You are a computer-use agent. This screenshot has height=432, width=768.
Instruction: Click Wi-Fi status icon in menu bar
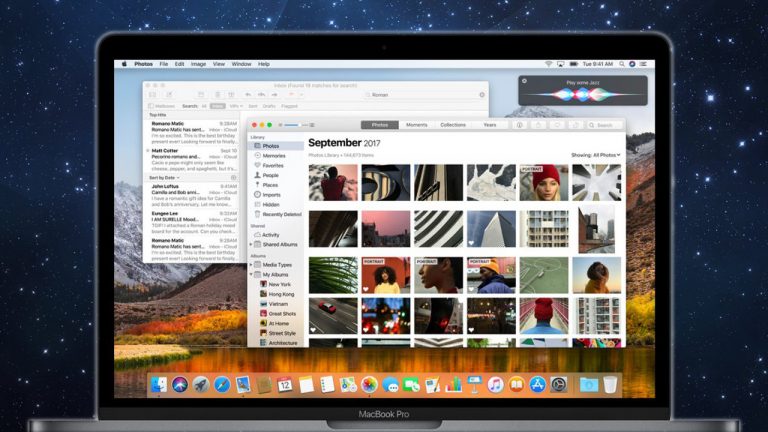(549, 64)
